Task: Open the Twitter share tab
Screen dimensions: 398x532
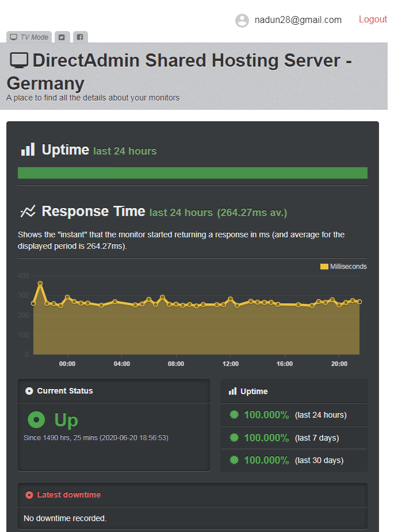Action: point(62,37)
